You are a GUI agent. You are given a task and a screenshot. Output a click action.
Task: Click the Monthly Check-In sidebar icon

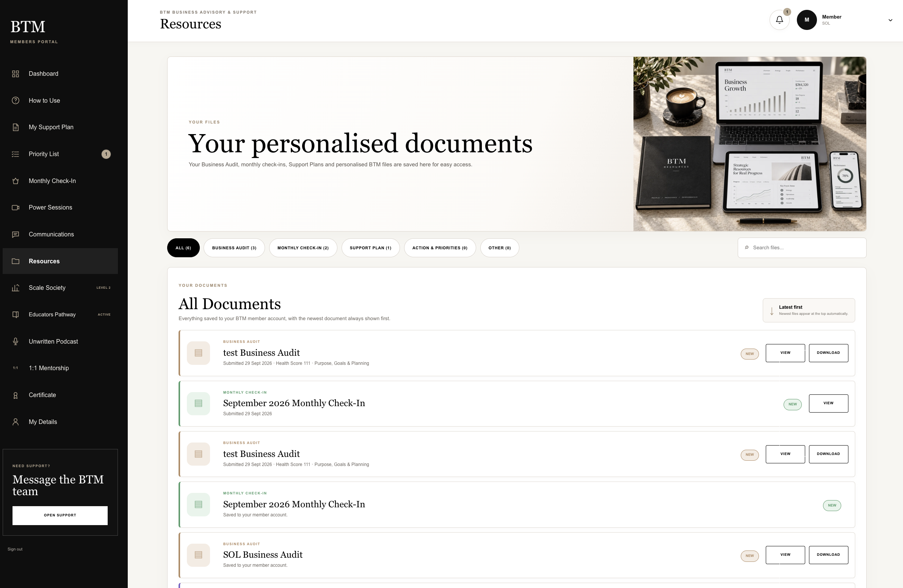(16, 181)
